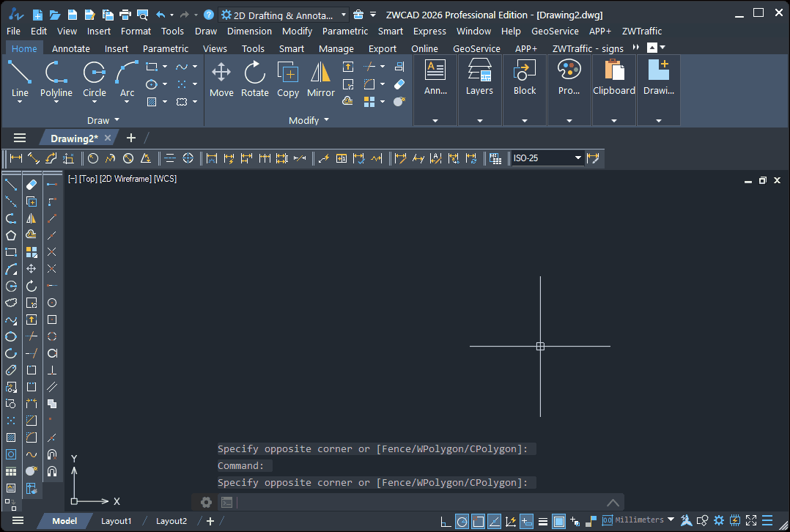Toggle Object Snap in status bar
This screenshot has height=532, width=790.
click(478, 522)
